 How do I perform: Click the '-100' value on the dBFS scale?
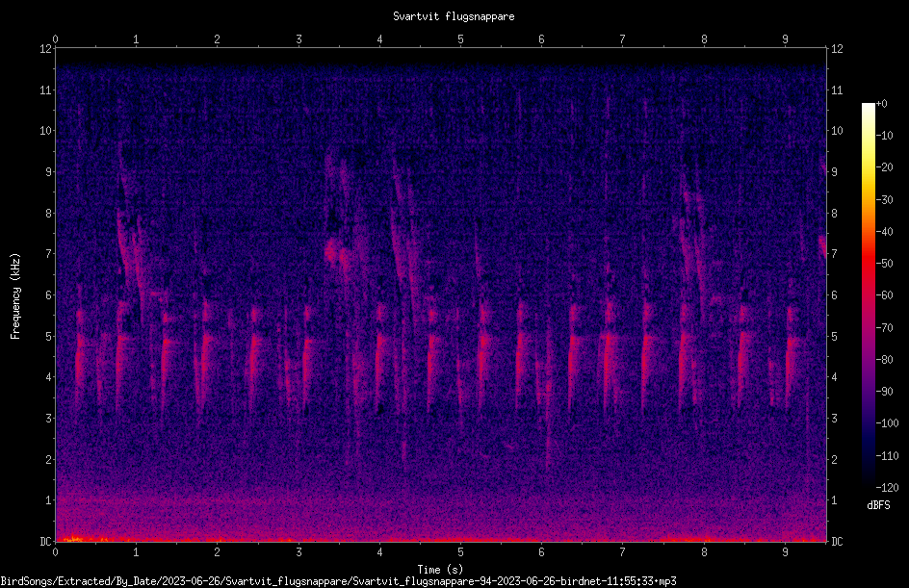point(887,422)
